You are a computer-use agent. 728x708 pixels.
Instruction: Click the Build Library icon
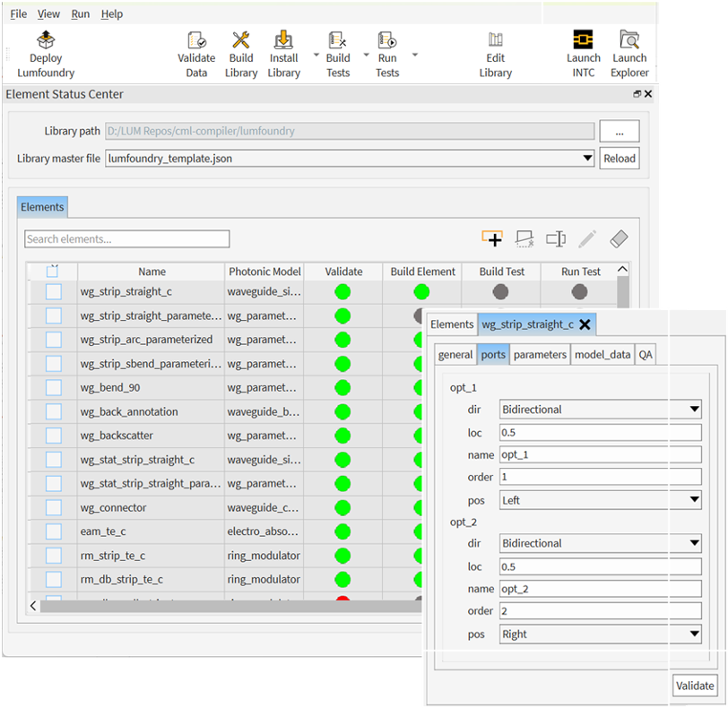[241, 40]
